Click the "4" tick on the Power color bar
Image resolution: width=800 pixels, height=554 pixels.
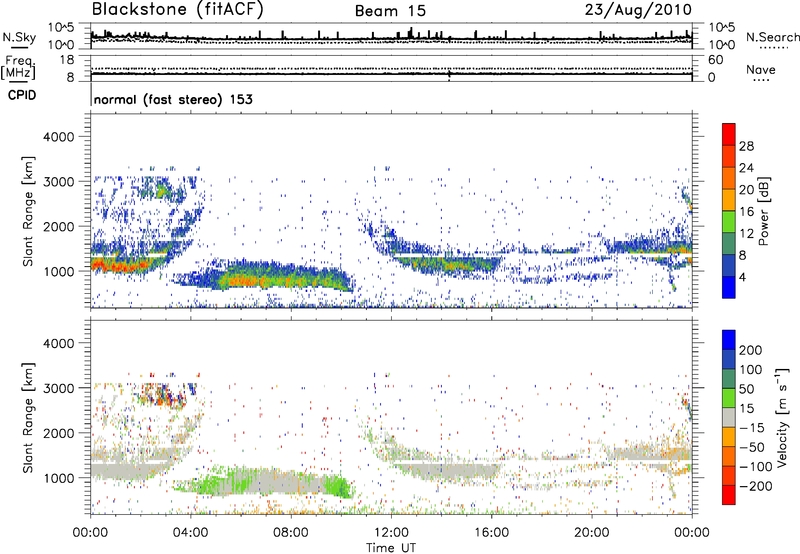pos(742,277)
